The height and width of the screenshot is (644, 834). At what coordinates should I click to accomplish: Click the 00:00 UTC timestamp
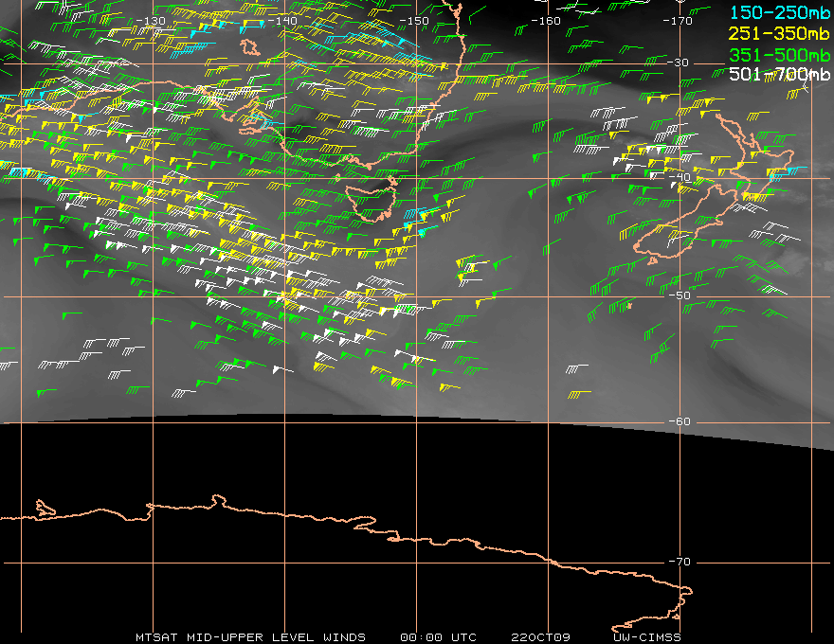coord(438,637)
